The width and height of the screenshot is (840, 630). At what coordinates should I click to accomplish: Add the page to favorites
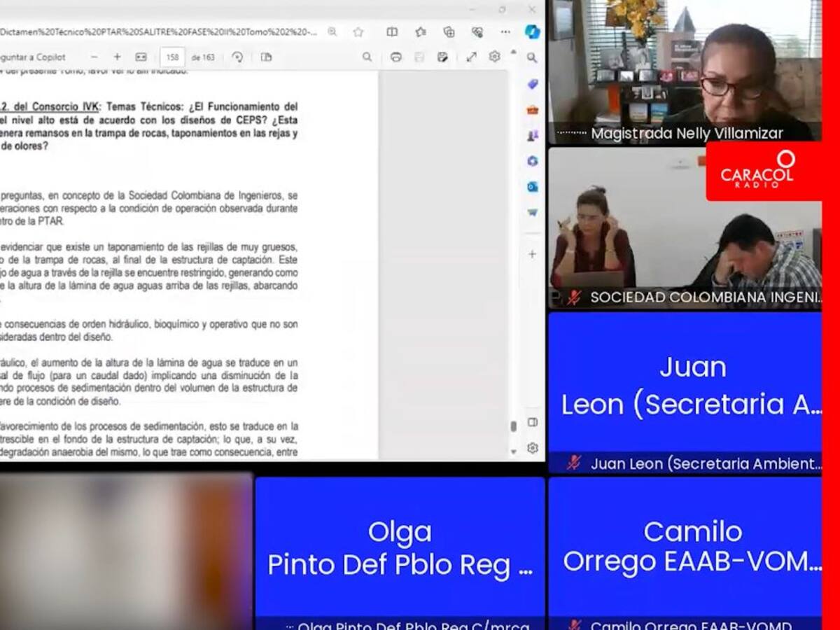pos(358,32)
